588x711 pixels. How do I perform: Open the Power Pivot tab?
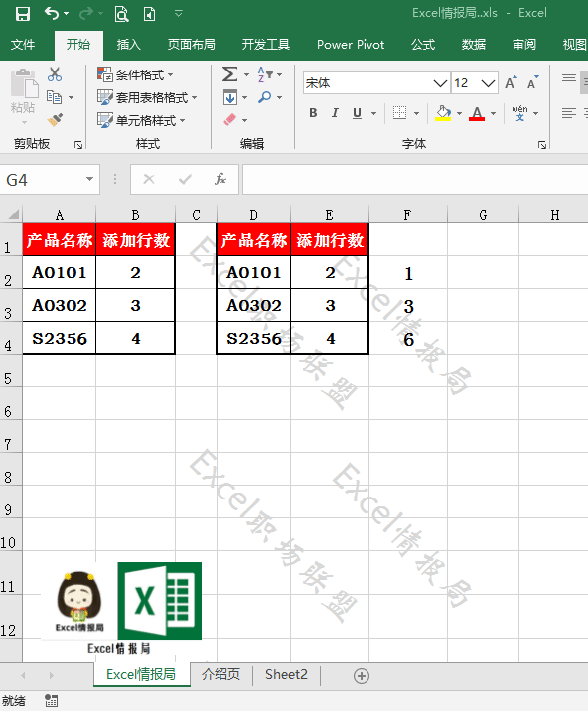tap(351, 45)
